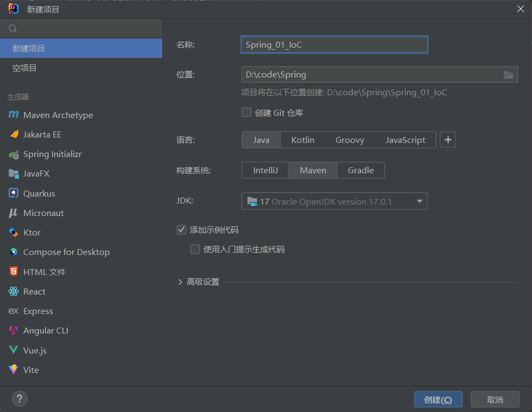Viewport: 532px width, 412px height.
Task: Enable the 创建 Git 仓库 checkbox
Action: [247, 113]
